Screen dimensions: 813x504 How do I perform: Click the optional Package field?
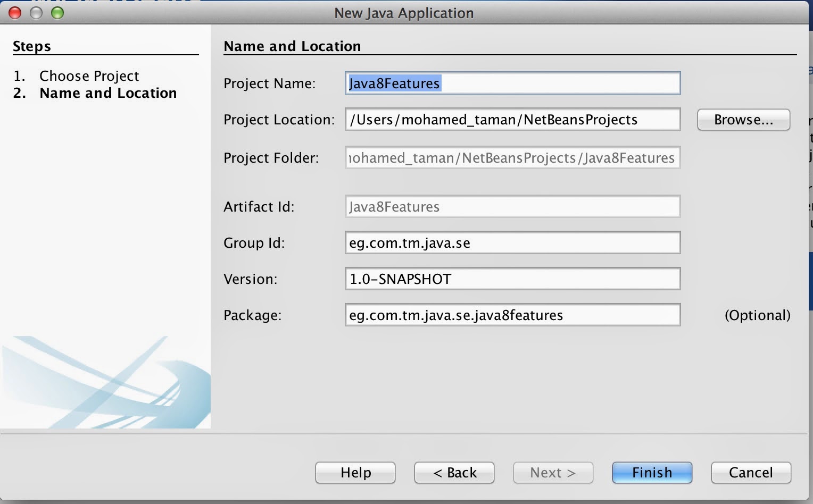[512, 315]
